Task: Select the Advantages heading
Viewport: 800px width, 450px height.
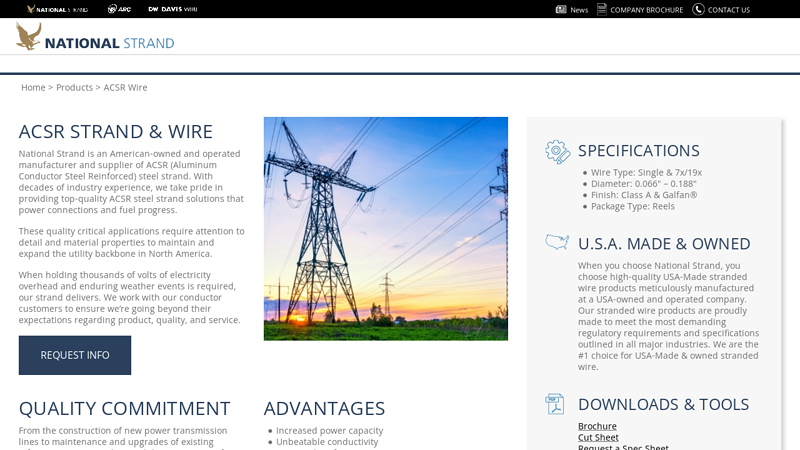Action: (x=324, y=409)
